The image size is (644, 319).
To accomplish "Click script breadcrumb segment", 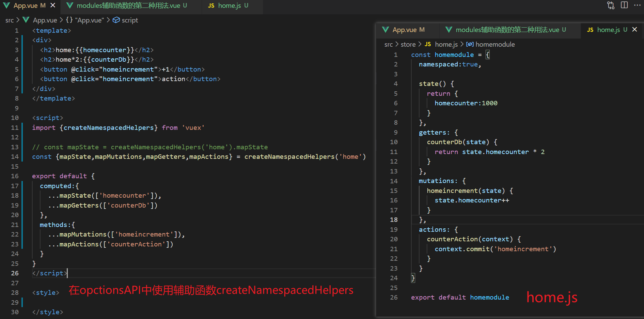I will tap(130, 20).
